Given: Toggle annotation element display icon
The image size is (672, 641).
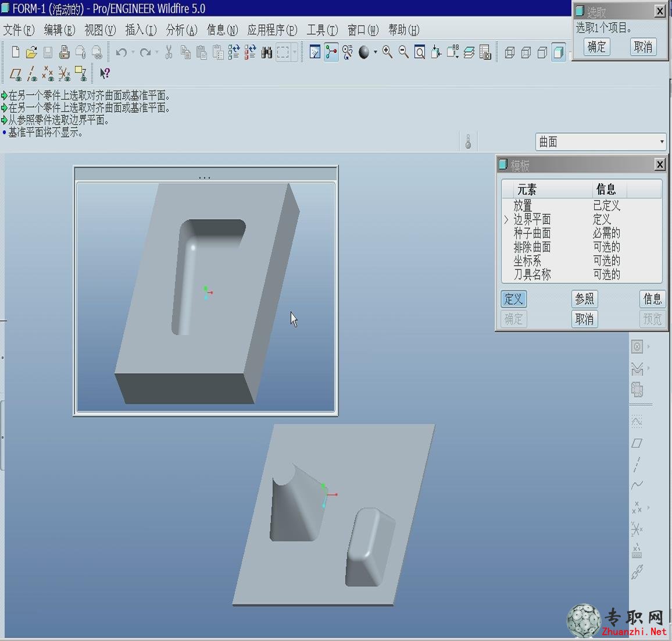Looking at the screenshot, I should 81,74.
